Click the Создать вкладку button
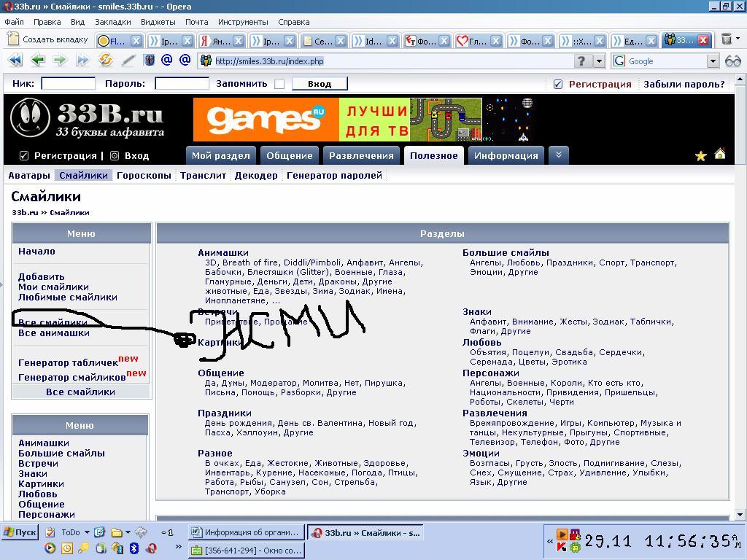 pyautogui.click(x=41, y=40)
